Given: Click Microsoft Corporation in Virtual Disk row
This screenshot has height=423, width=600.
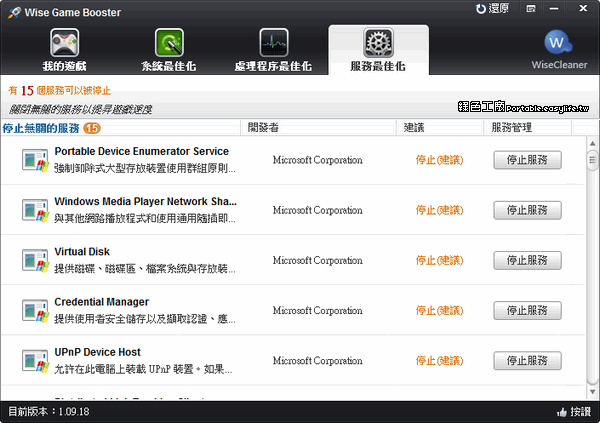Looking at the screenshot, I should pyautogui.click(x=318, y=260).
